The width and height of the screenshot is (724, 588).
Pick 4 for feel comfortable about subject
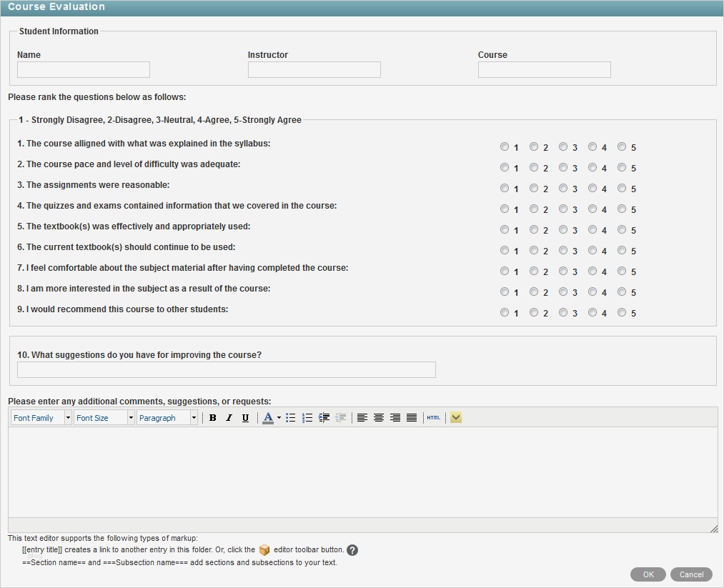(x=592, y=271)
